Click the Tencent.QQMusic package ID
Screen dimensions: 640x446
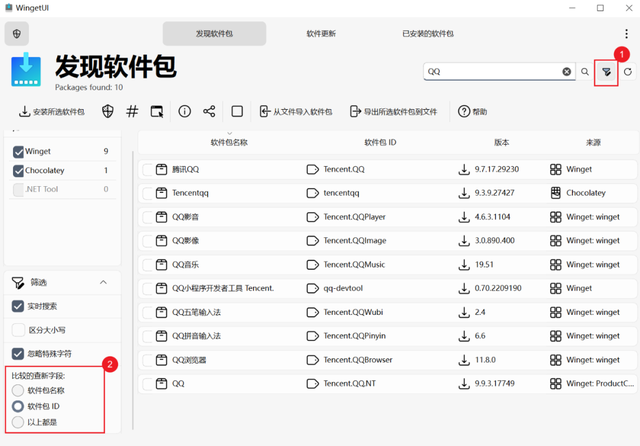pyautogui.click(x=354, y=265)
